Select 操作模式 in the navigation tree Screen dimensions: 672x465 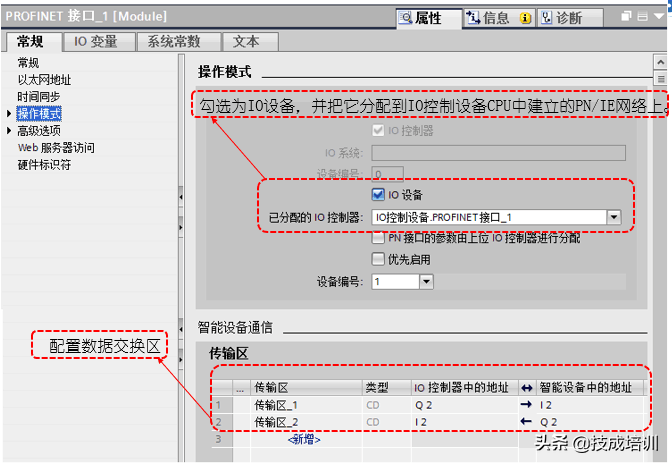39,114
